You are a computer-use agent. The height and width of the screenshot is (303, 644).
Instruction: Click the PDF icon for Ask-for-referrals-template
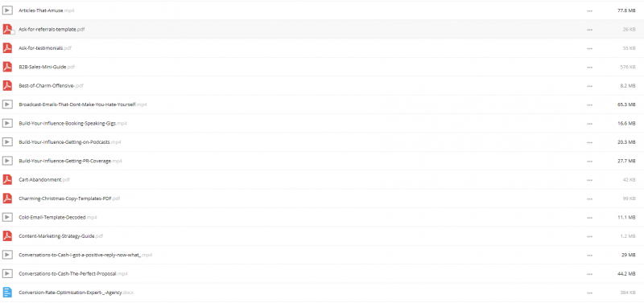click(7, 29)
